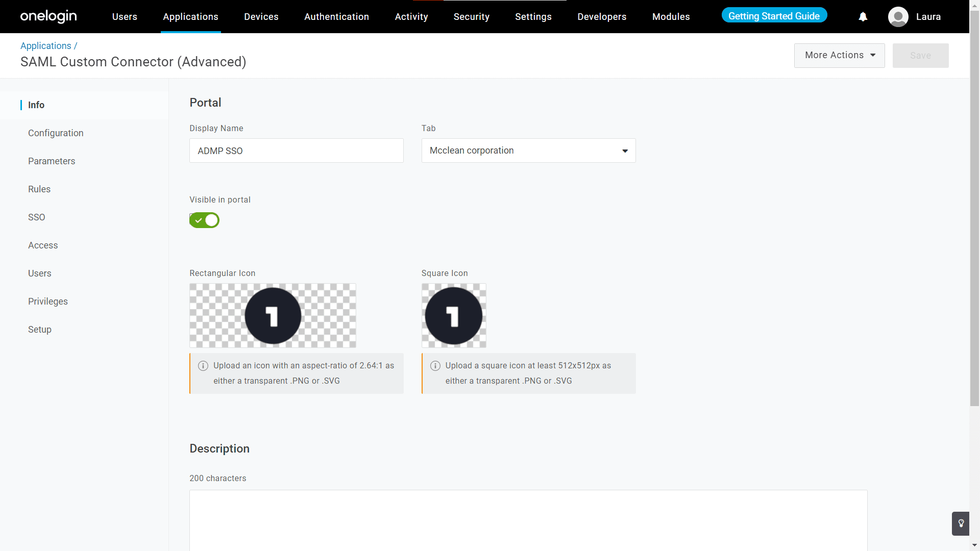Navigate to the Security section
The image size is (980, 551).
(471, 16)
